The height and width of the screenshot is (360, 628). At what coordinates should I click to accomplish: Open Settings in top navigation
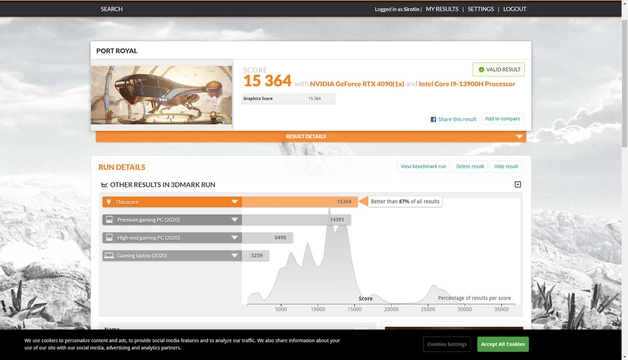click(481, 9)
